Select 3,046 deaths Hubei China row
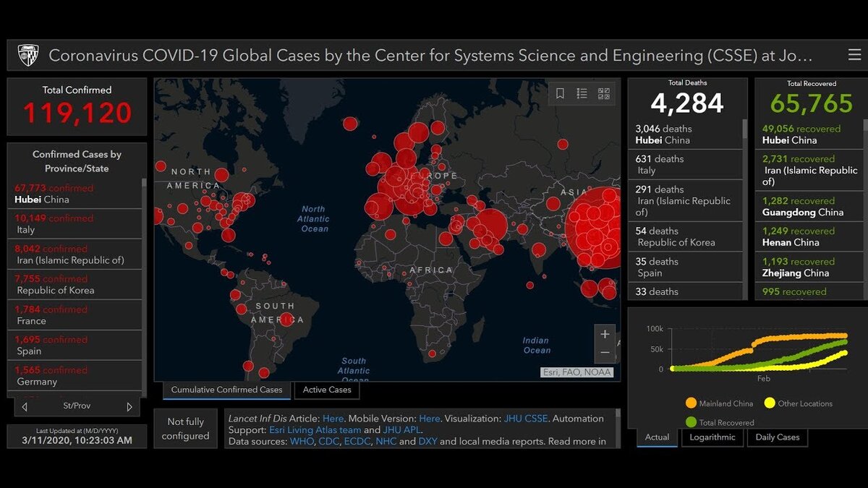Viewport: 868px width, 488px height. click(x=685, y=134)
